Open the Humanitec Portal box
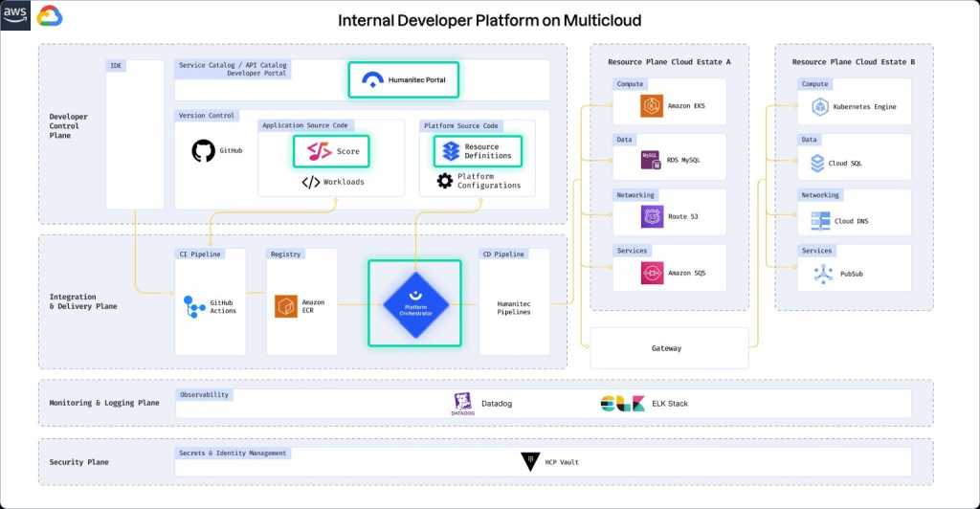The image size is (980, 509). 404,79
